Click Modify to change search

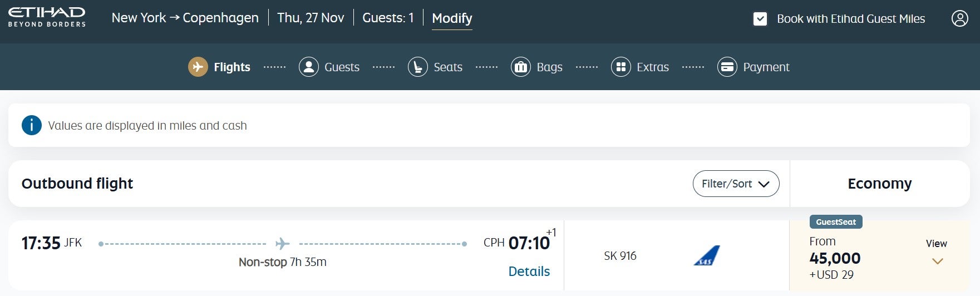coord(452,18)
